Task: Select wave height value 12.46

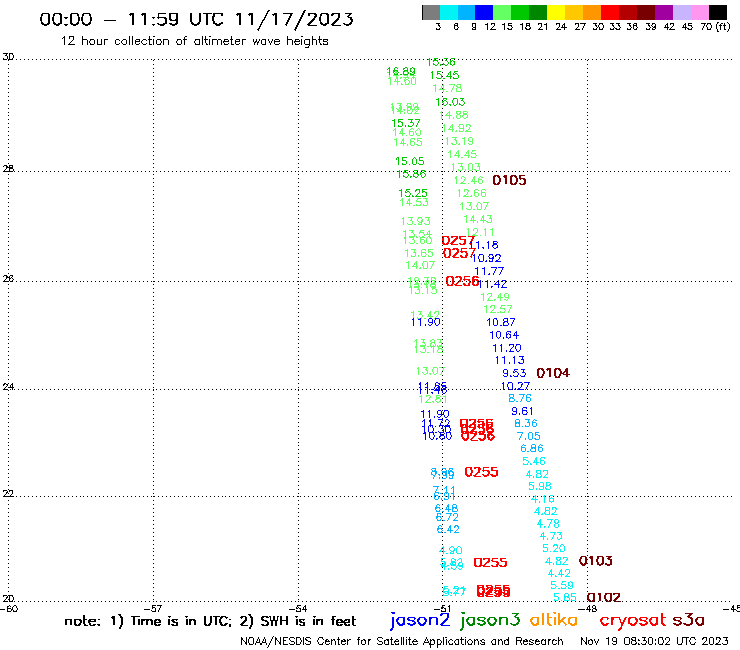Action: click(469, 180)
